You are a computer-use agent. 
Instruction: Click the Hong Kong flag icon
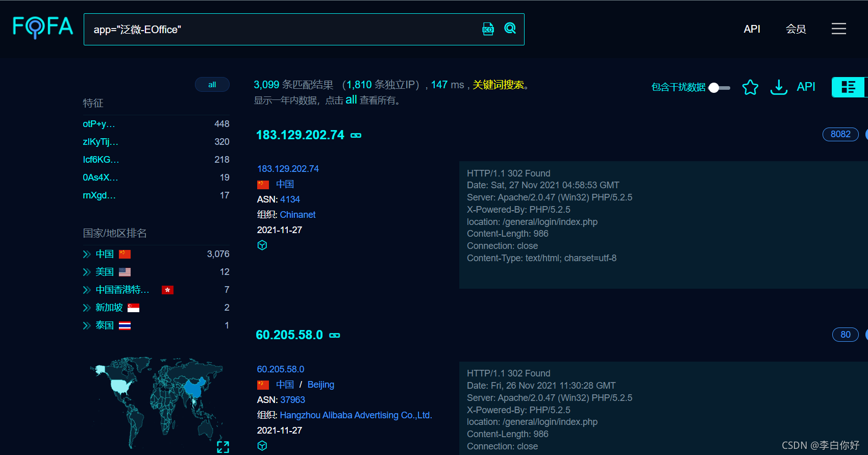[168, 290]
